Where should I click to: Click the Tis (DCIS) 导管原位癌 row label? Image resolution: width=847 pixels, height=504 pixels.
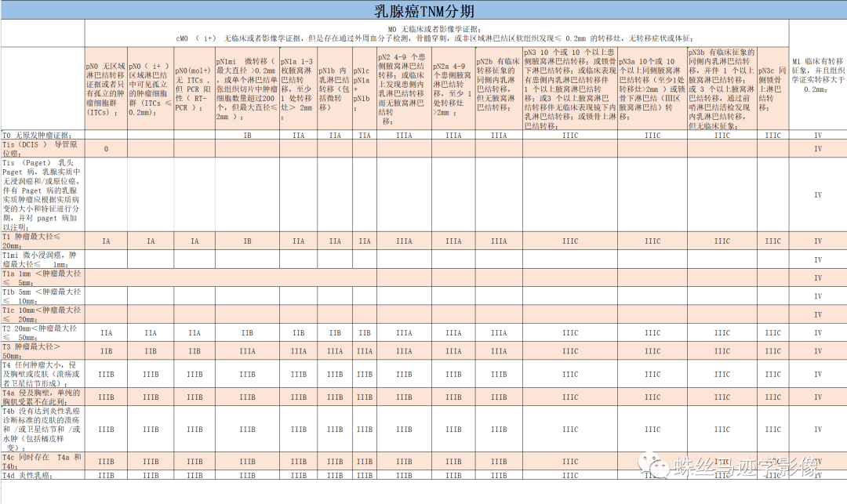point(42,148)
